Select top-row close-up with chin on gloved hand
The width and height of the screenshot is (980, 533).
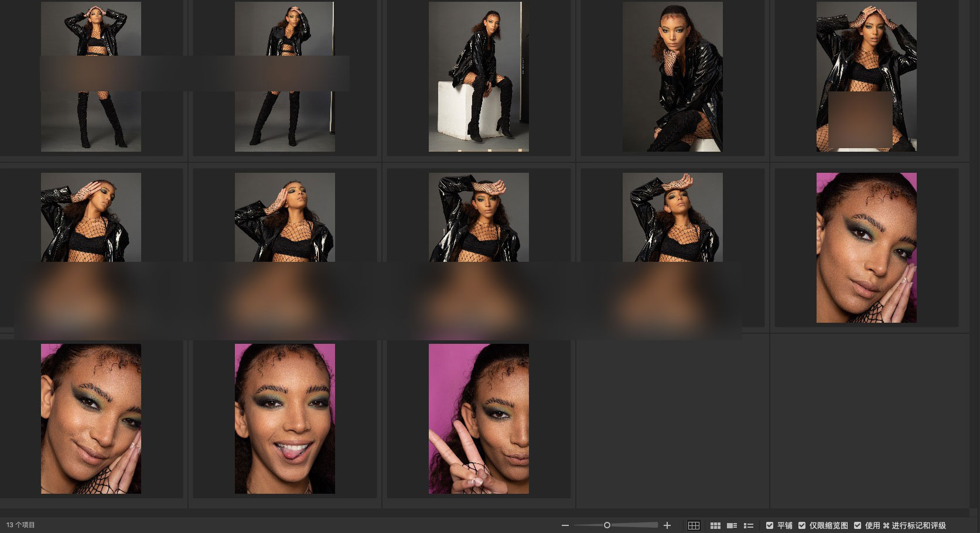(672, 77)
